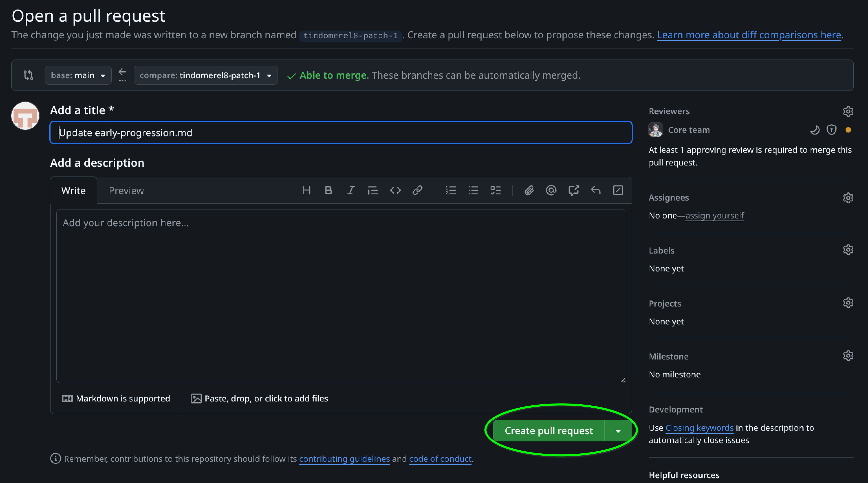Insert code formatting

[x=395, y=190]
